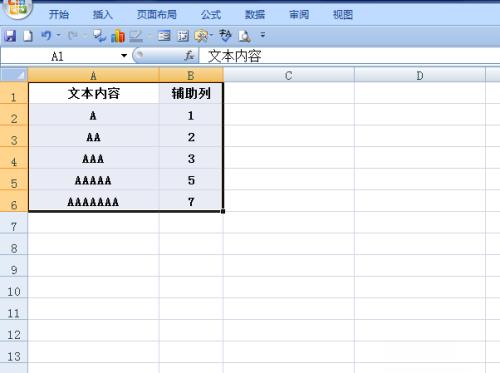This screenshot has width=500, height=373.
Task: Click the icon left of the chart icon
Action: click(99, 36)
